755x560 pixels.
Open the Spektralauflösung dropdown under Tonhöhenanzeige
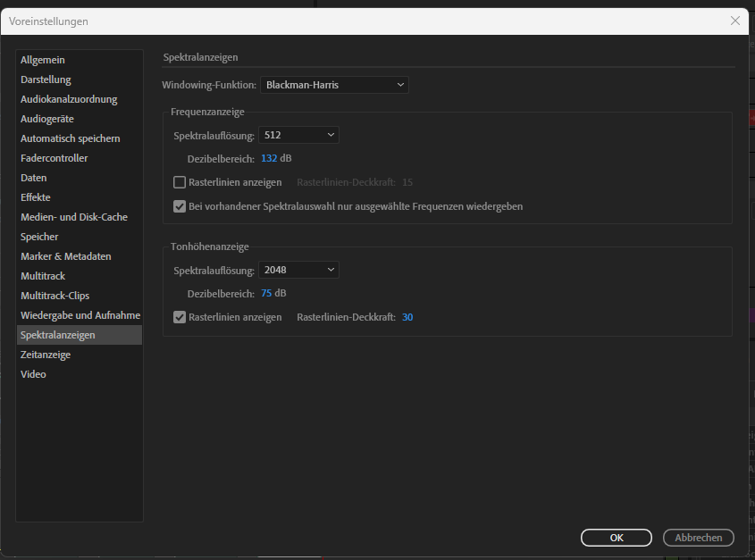298,269
